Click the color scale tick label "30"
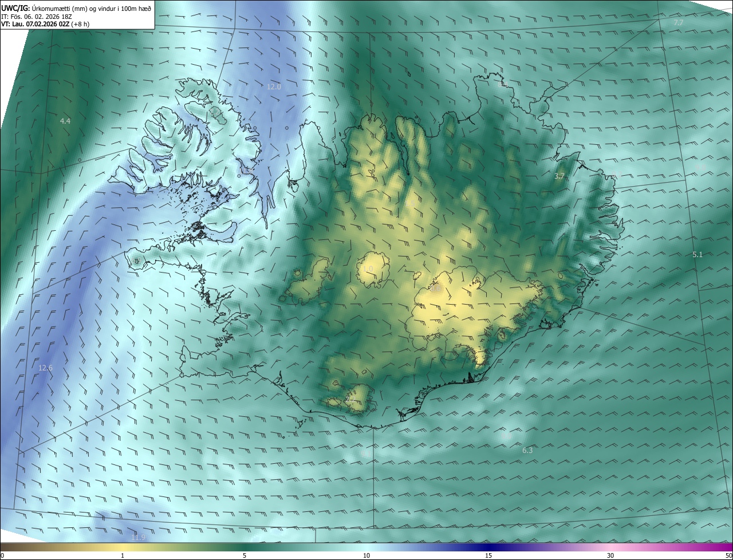Viewport: 733px width, 560px height. pyautogui.click(x=610, y=555)
